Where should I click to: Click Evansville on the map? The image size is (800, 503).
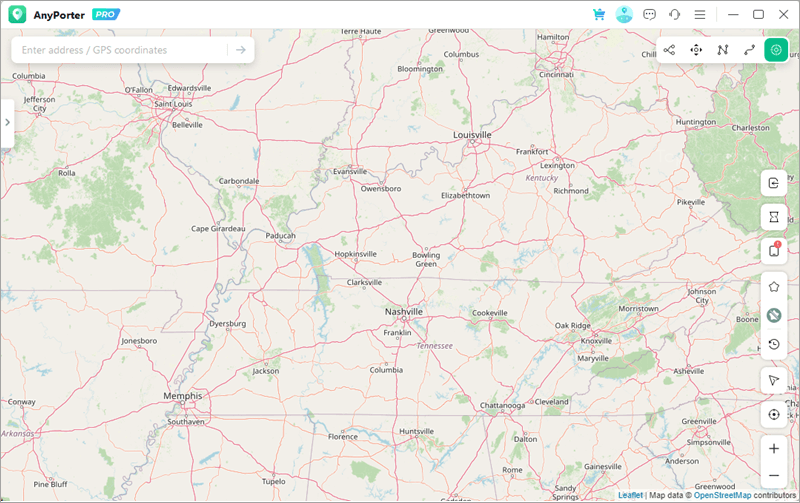pyautogui.click(x=350, y=172)
